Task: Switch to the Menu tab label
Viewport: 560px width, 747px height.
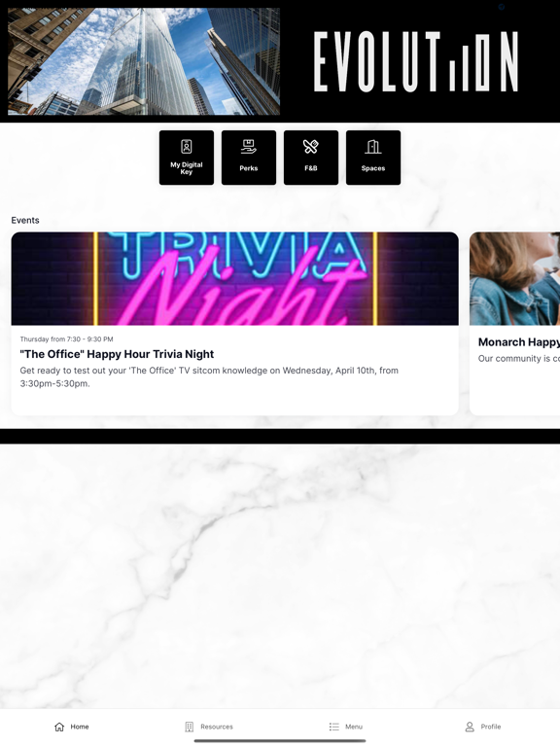Action: 354,727
